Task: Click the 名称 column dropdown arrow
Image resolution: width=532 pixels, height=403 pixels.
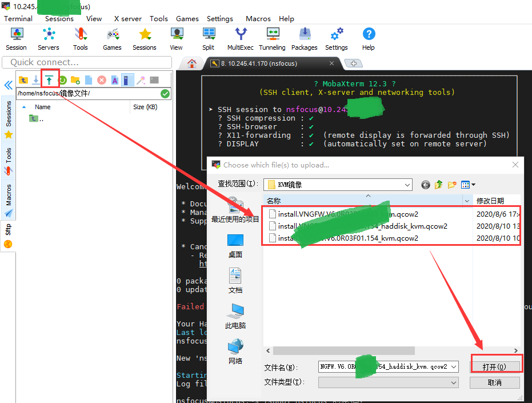Action: pyautogui.click(x=467, y=201)
